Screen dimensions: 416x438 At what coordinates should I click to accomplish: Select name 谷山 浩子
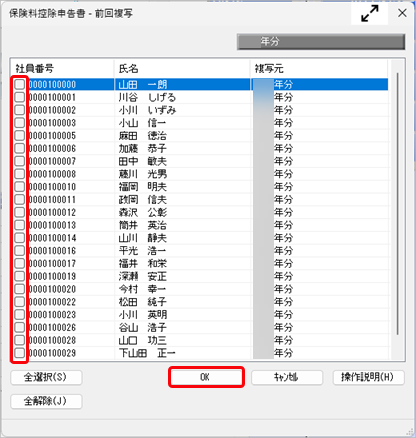(x=143, y=327)
